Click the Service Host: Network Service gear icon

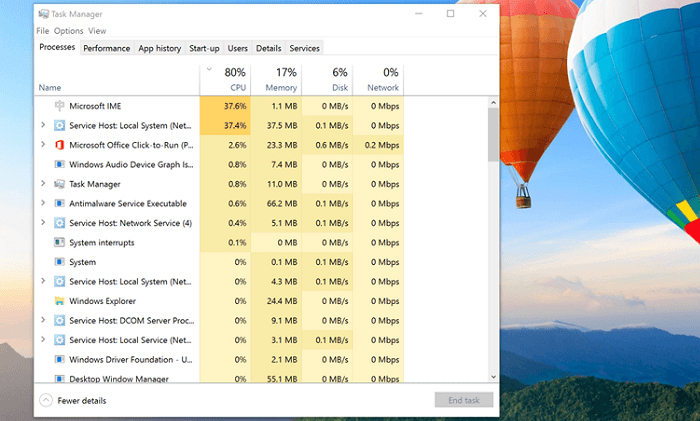[x=59, y=223]
